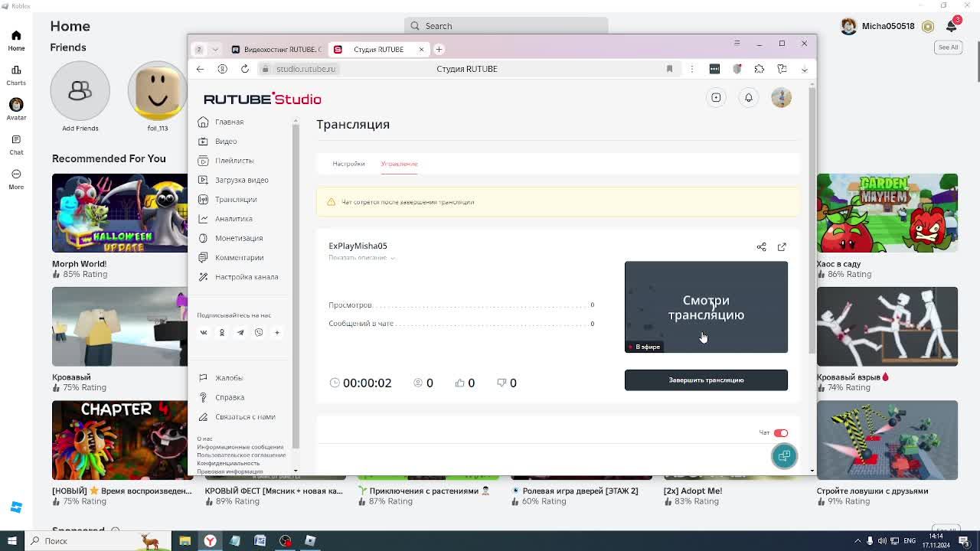
Task: Open the Roblox notifications bell
Action: [x=951, y=26]
